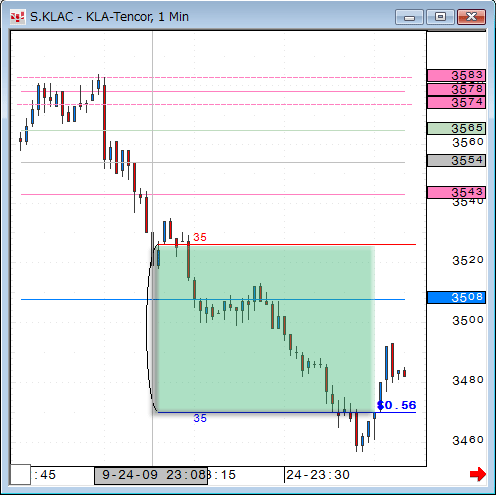Click the S.KLAC - KLA-Tencor window title
496x495 pixels.
109,17
